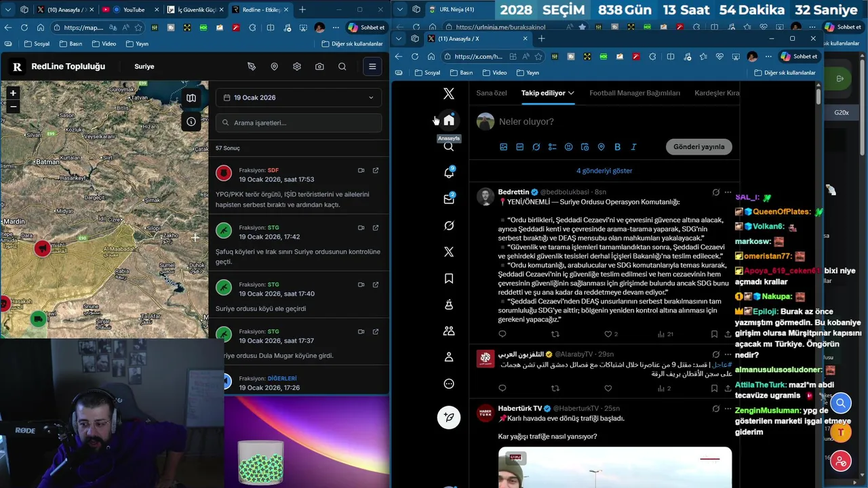Screen dimensions: 868x488
Task: Open communities people icon in X sidebar
Action: (448, 331)
